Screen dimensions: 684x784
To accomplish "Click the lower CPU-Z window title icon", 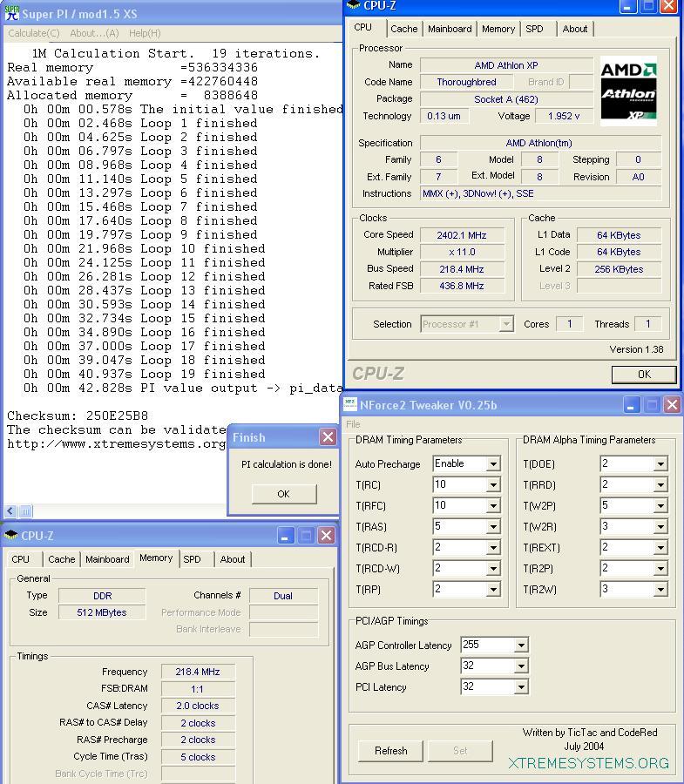I will 11,535.
